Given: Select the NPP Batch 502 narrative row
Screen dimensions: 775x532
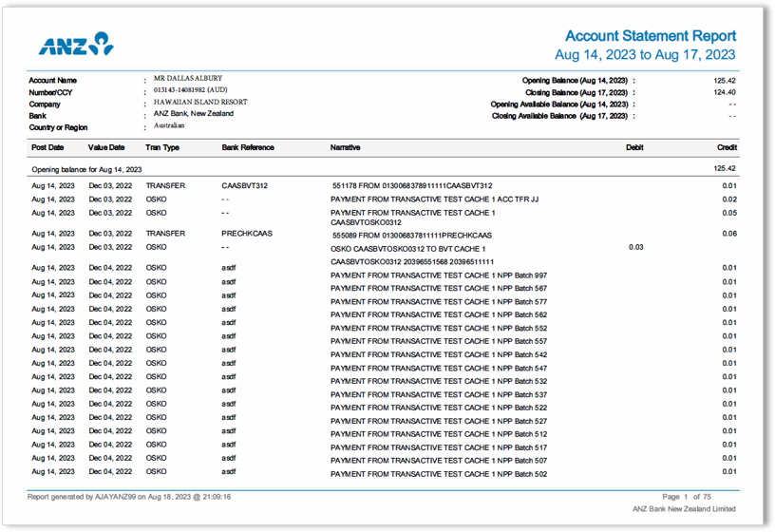Looking at the screenshot, I should (438, 474).
